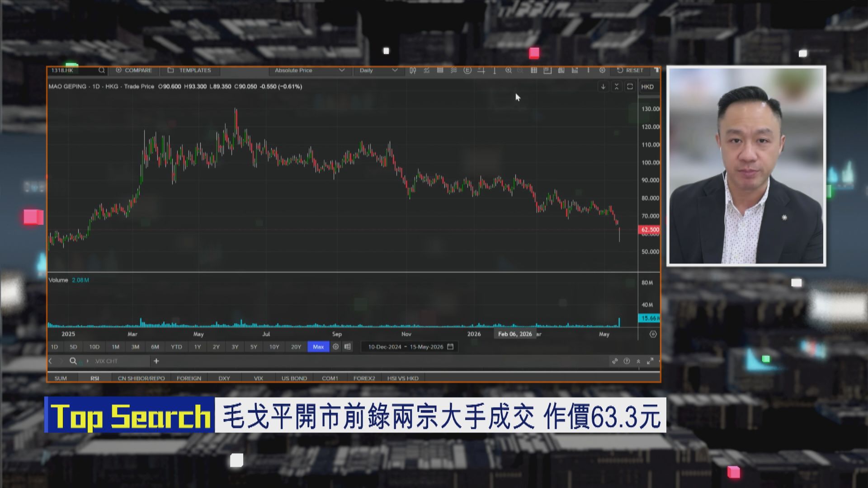The width and height of the screenshot is (868, 488).
Task: Click the TEMPLATES button
Action: pyautogui.click(x=189, y=70)
